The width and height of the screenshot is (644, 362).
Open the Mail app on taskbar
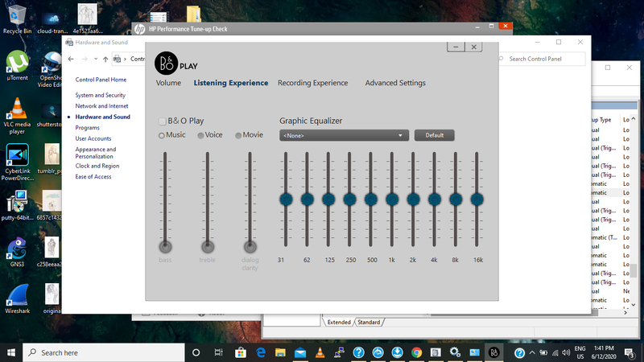(x=300, y=352)
